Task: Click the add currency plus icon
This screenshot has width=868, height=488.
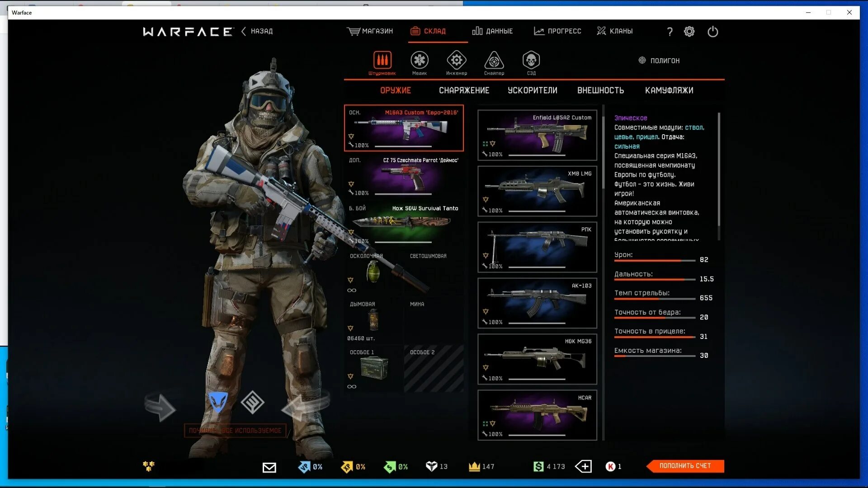Action: (583, 466)
